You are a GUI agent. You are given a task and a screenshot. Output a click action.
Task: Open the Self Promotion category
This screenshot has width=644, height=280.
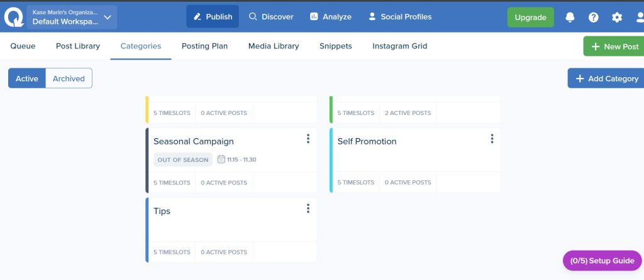(367, 141)
